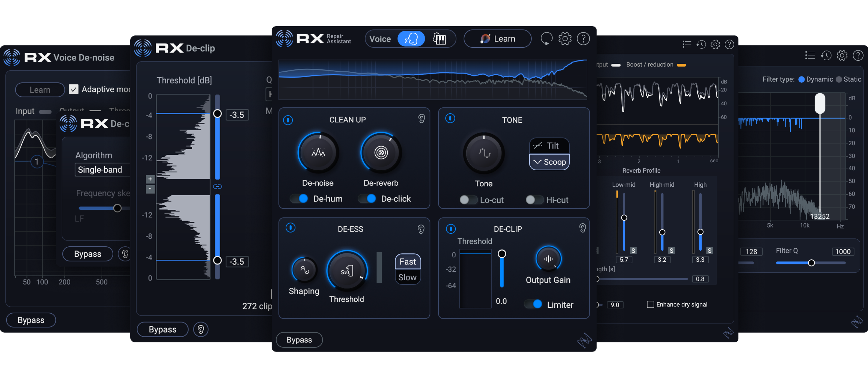Click the upper -3.5 threshold value field

pyautogui.click(x=237, y=115)
